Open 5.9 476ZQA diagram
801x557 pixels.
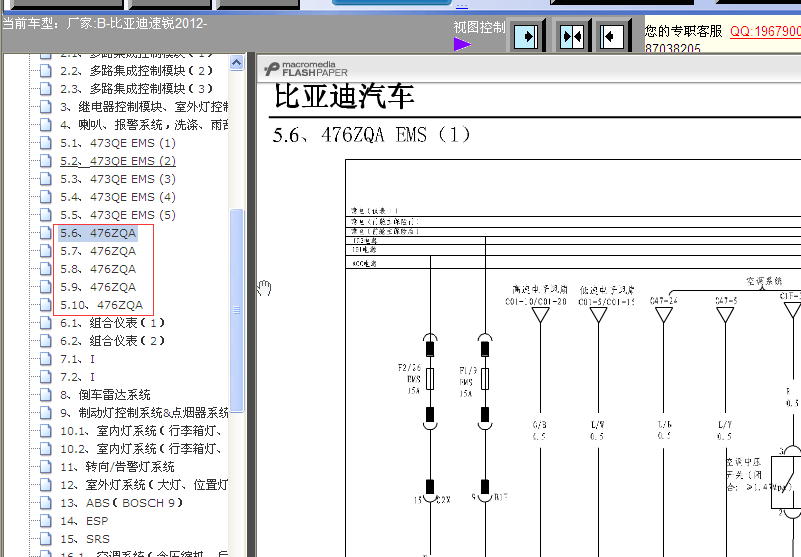98,287
